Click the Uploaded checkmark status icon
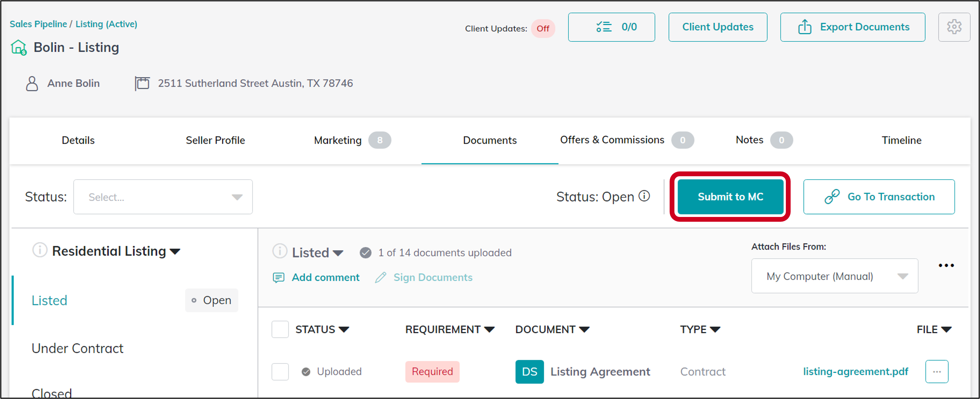This screenshot has height=399, width=980. pyautogui.click(x=306, y=372)
